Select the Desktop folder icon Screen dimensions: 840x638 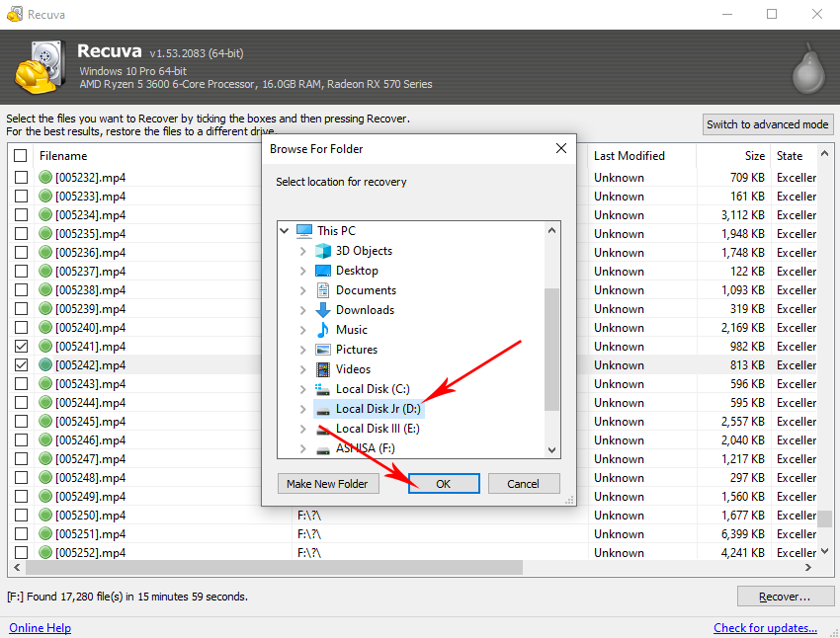(x=323, y=271)
